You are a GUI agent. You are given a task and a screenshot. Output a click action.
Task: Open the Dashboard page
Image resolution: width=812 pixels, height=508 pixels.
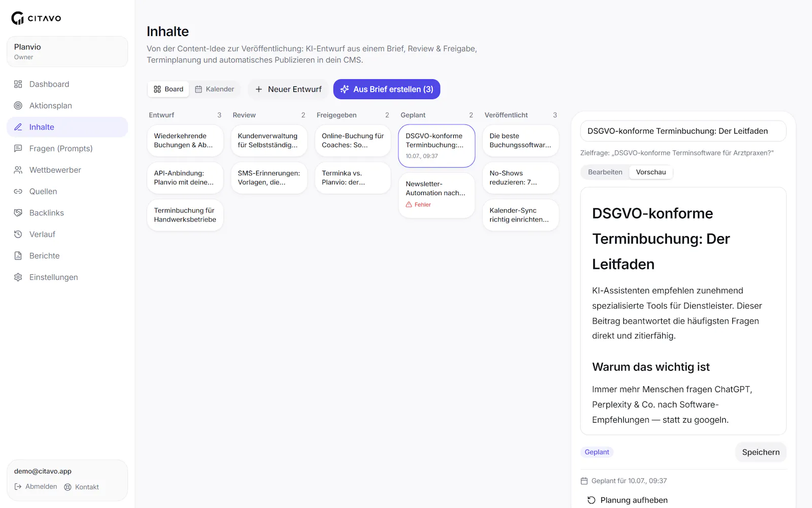(67, 84)
